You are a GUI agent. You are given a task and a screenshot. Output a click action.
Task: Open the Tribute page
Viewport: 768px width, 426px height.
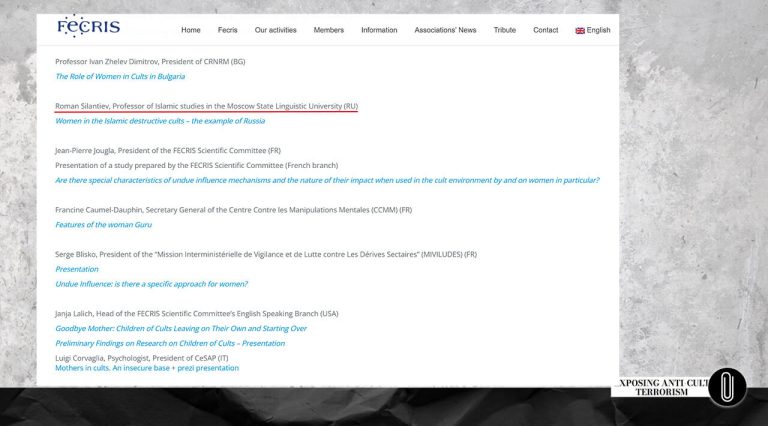click(x=505, y=30)
